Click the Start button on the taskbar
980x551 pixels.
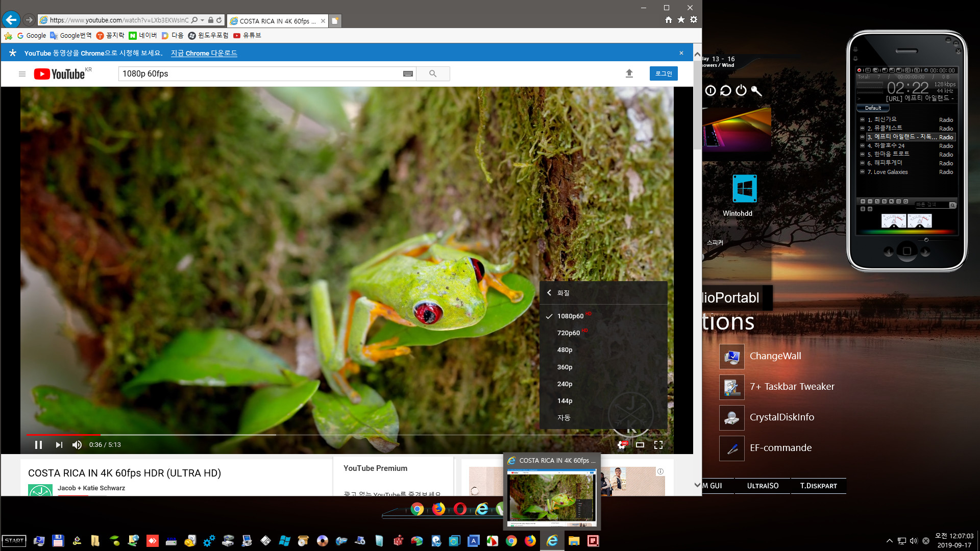pos(14,541)
